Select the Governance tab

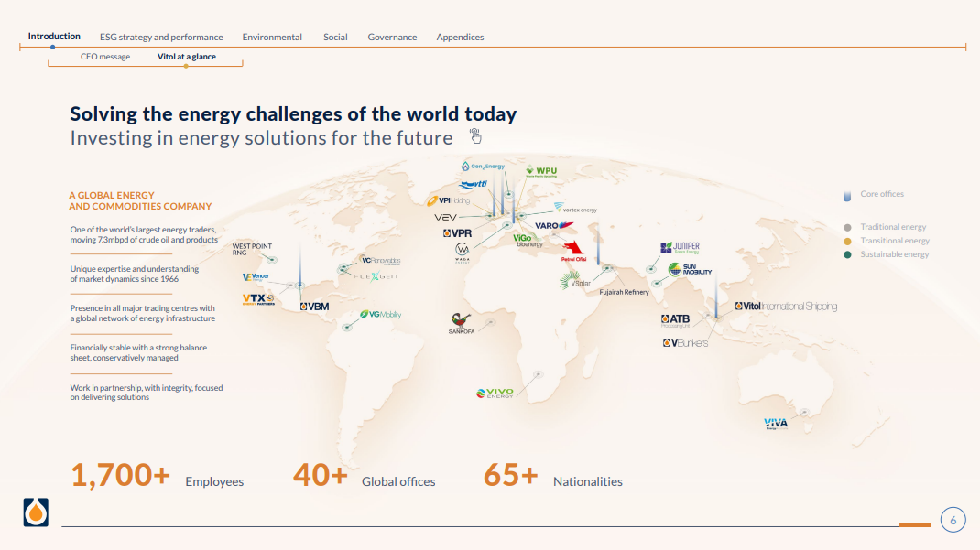coord(392,37)
